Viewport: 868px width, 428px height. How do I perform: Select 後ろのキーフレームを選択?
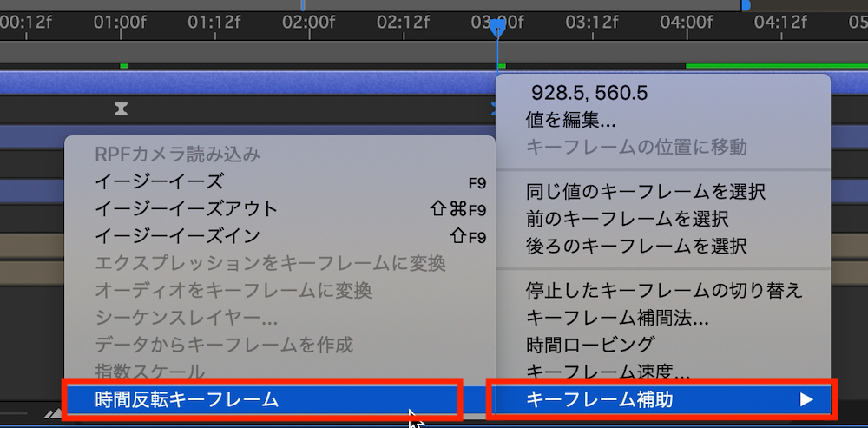click(x=662, y=246)
